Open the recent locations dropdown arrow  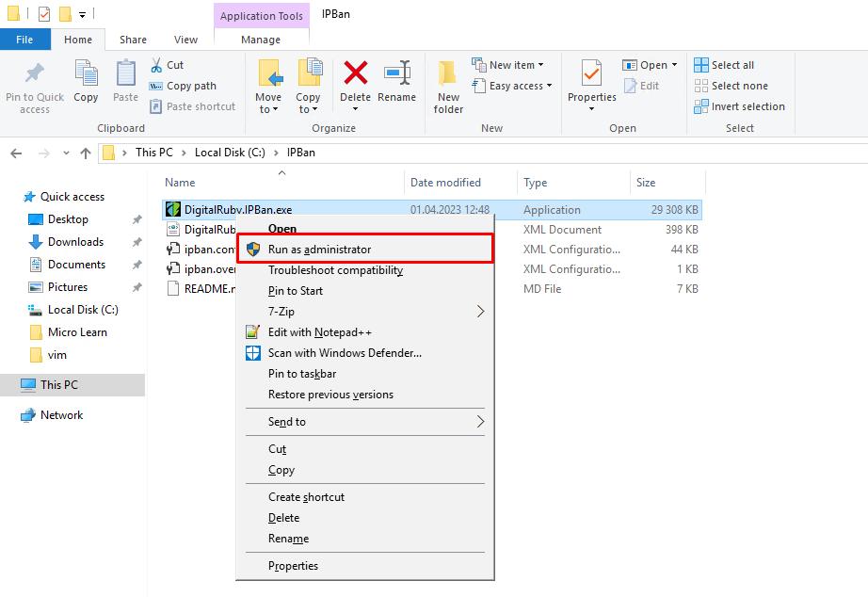(66, 153)
